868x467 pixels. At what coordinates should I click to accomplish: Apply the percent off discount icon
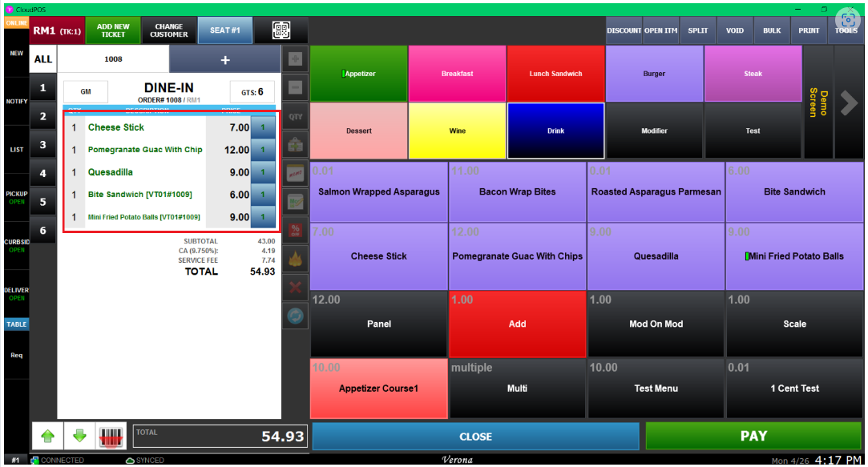coord(296,231)
